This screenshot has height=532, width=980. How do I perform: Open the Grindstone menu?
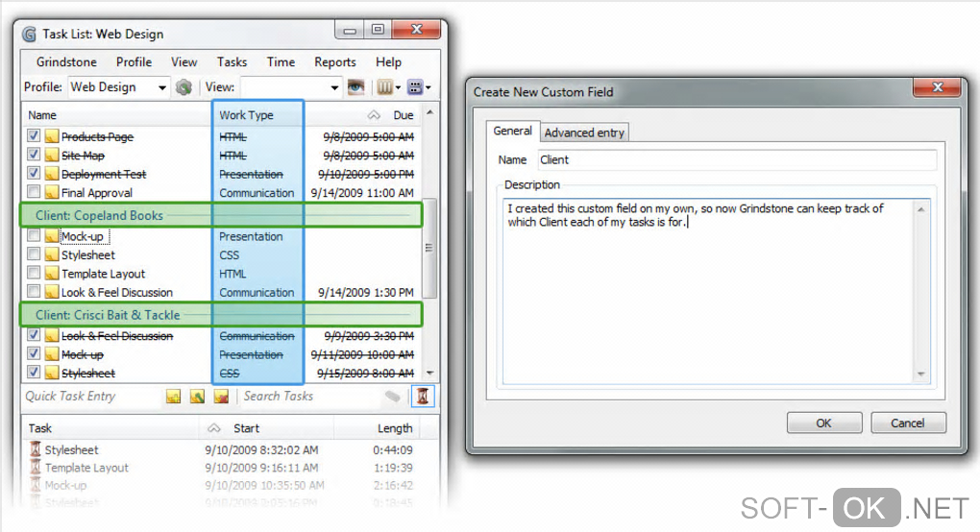pos(66,61)
